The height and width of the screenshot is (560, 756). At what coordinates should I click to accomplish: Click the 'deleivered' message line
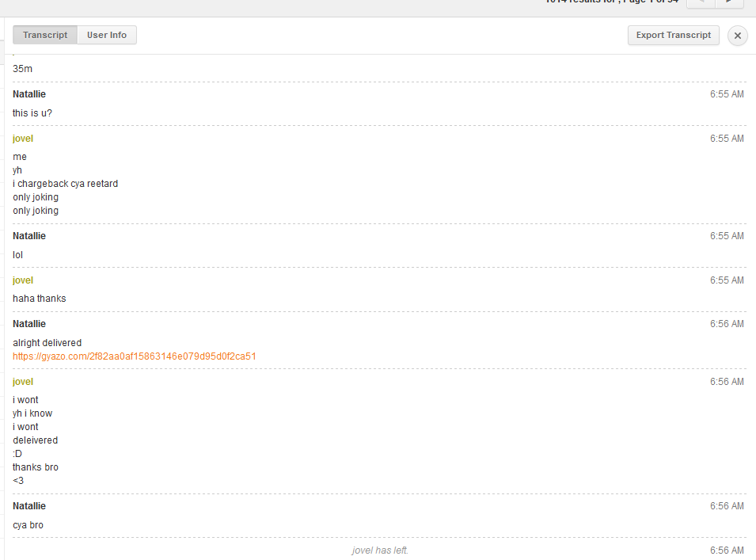[35, 440]
